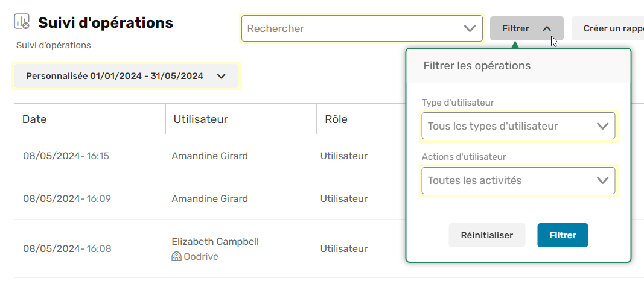Click the chevron-up icon on the Filtrer toggle

[547, 29]
